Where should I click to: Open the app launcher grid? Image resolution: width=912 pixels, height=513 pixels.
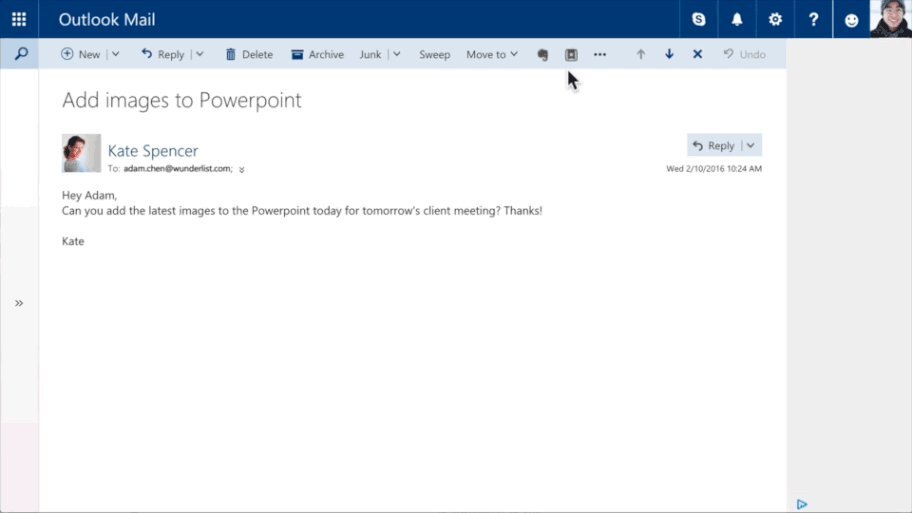(x=19, y=19)
